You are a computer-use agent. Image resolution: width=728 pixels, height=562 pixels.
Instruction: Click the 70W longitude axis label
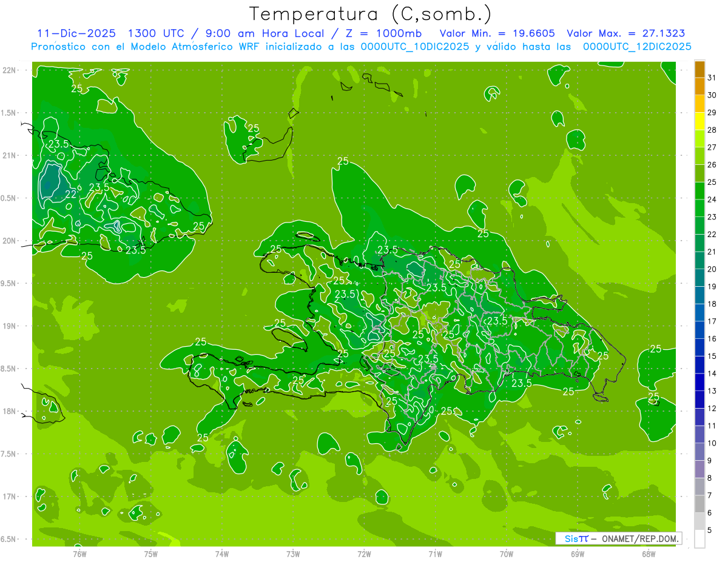507,554
